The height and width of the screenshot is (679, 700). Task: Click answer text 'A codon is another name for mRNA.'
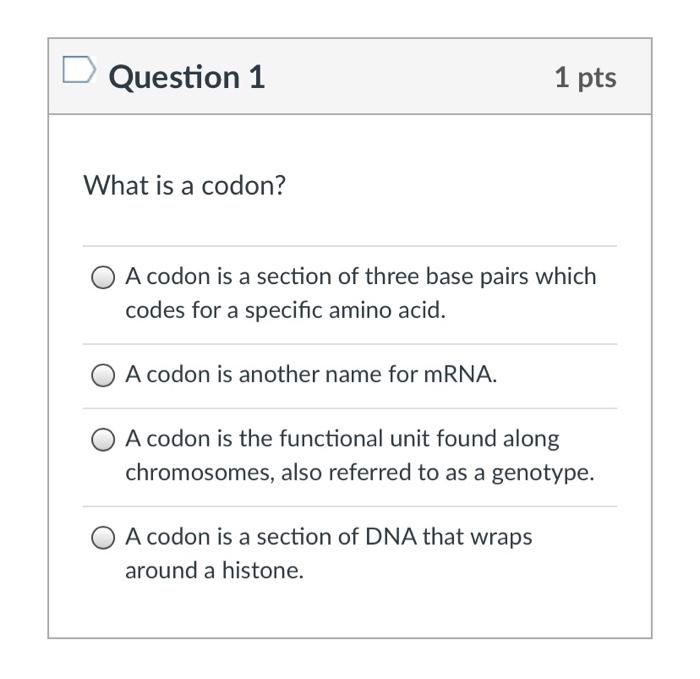click(311, 374)
